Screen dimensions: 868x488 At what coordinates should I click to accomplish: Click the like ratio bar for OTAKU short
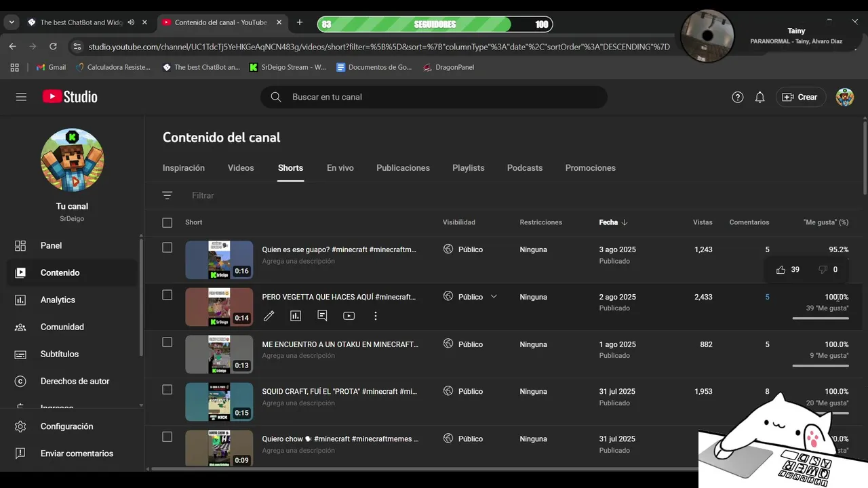point(821,366)
